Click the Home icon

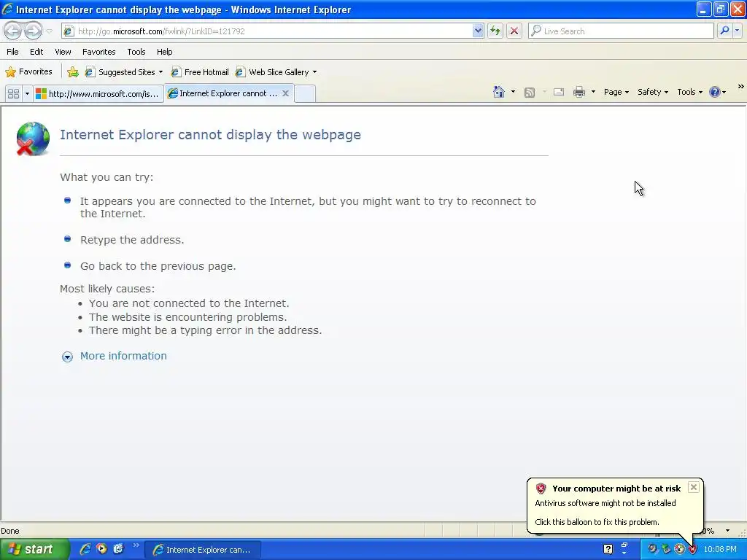(x=499, y=92)
